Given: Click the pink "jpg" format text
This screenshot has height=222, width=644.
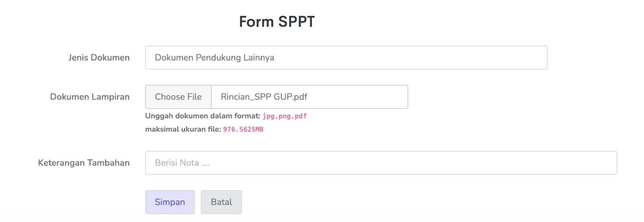Looking at the screenshot, I should [268, 116].
